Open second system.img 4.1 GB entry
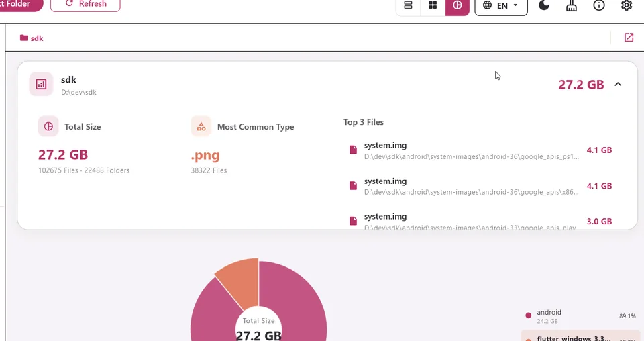Viewport: 644px width, 341px height. pyautogui.click(x=480, y=186)
